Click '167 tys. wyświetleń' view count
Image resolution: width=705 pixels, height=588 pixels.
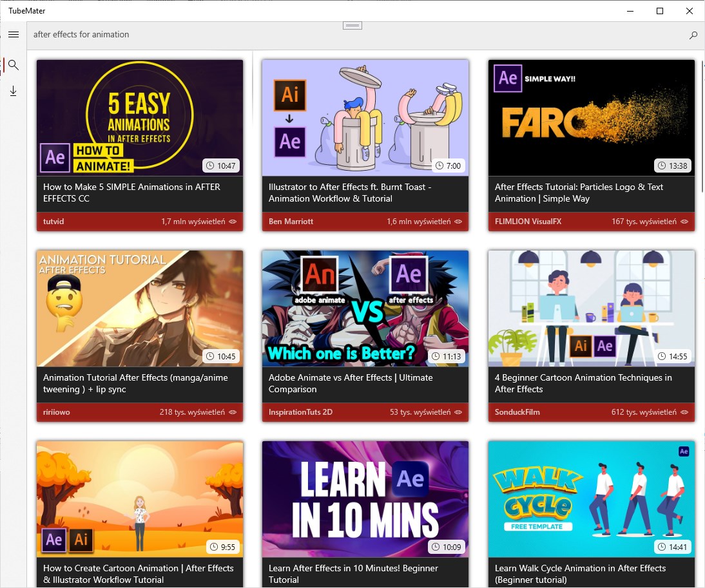point(644,222)
